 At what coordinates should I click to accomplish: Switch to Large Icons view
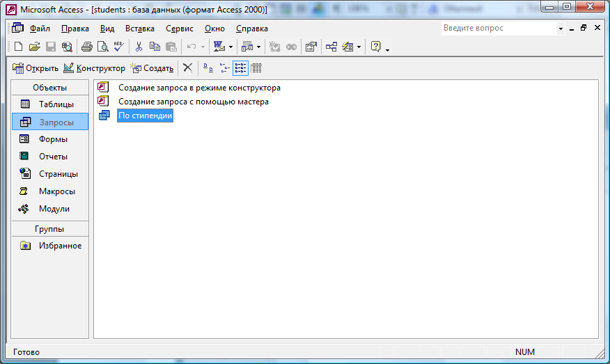(x=208, y=68)
